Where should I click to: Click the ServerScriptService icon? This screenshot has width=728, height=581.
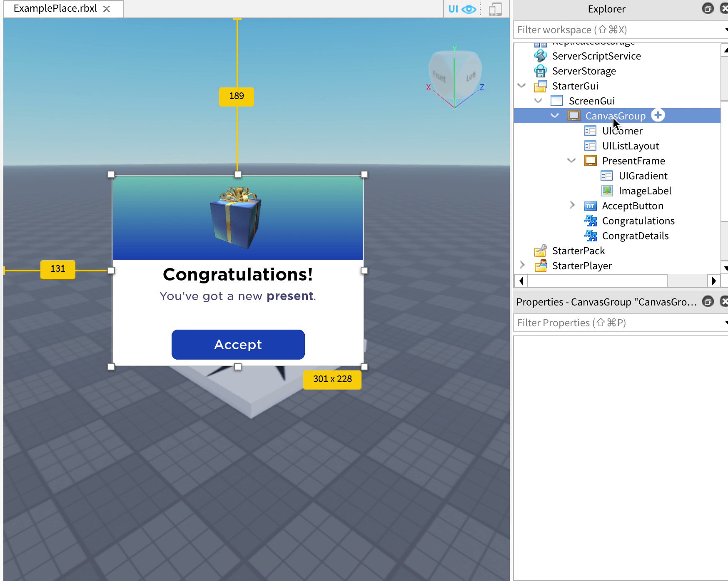tap(540, 56)
